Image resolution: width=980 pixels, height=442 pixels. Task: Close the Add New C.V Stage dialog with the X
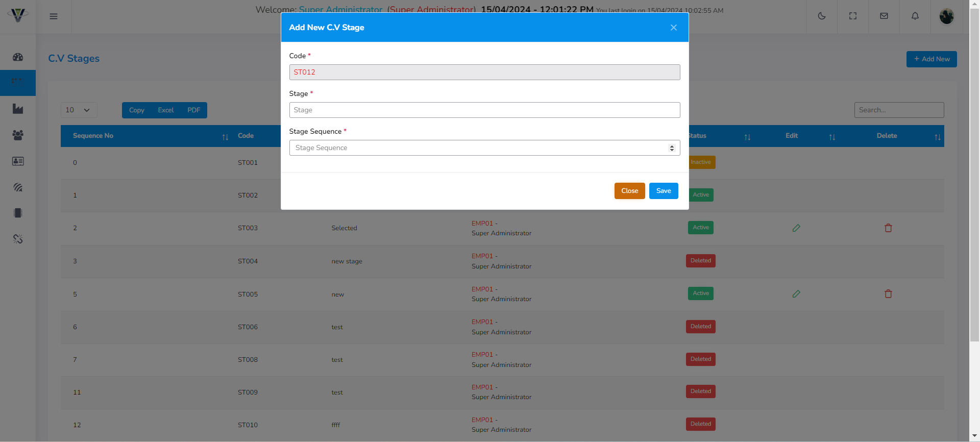click(674, 28)
